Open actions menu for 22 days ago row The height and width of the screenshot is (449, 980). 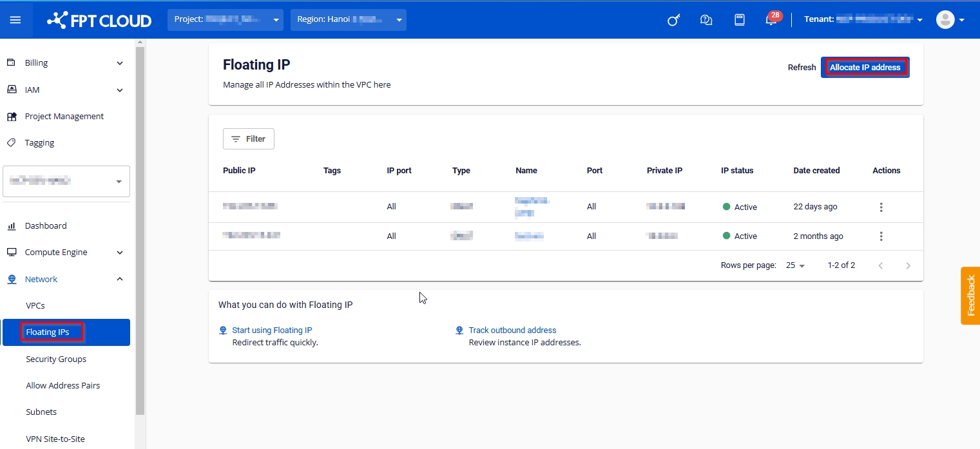[x=881, y=207]
